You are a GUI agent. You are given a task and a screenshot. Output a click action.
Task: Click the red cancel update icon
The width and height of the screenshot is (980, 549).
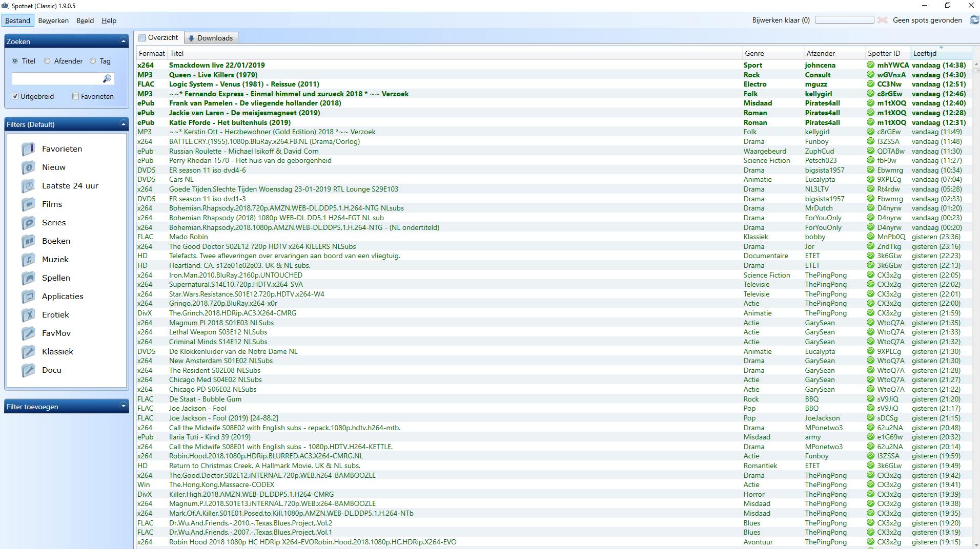882,20
